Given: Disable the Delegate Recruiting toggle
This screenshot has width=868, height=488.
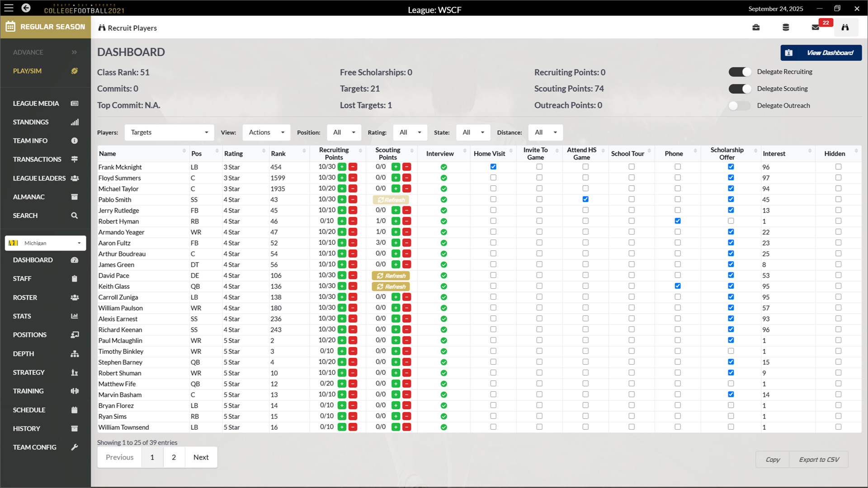Looking at the screenshot, I should pyautogui.click(x=739, y=72).
